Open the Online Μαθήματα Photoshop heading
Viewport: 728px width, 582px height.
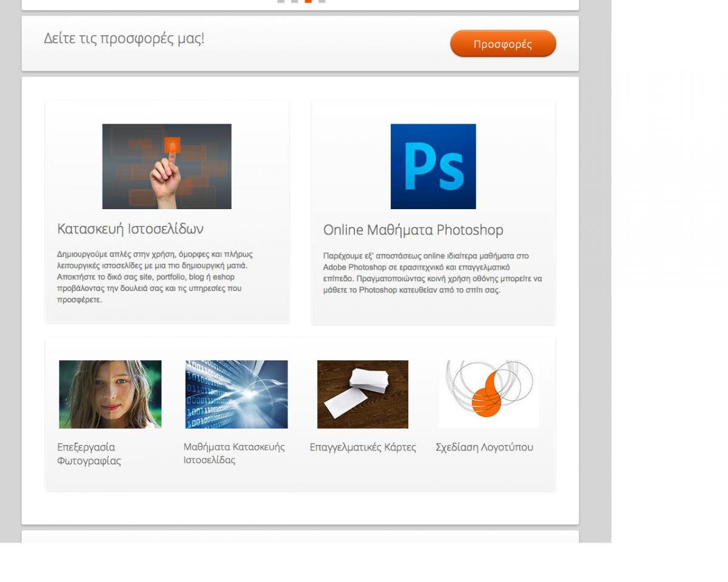413,230
